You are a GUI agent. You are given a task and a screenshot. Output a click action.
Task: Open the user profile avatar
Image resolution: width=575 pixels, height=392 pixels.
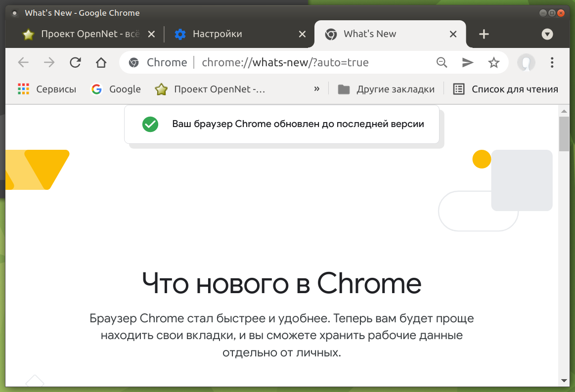pyautogui.click(x=526, y=62)
